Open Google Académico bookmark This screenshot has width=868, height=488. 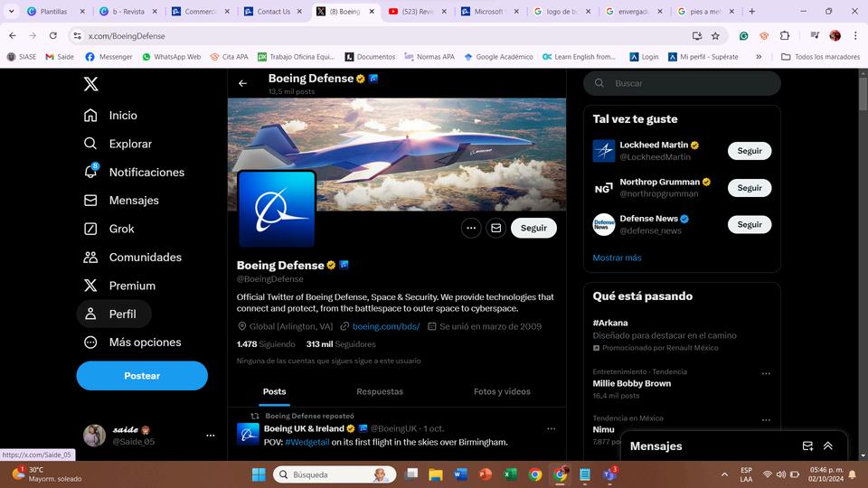498,57
